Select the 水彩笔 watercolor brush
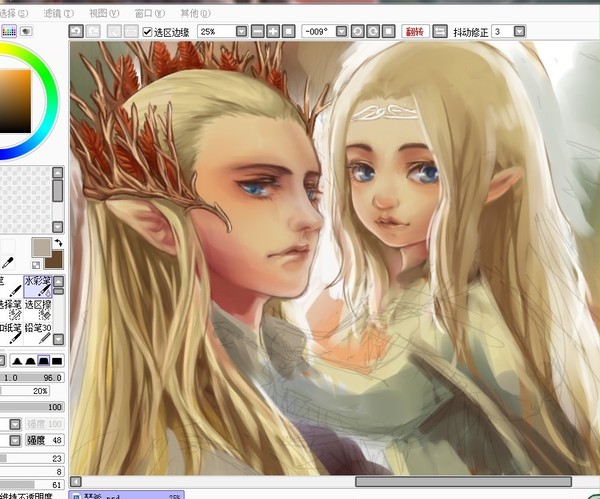This screenshot has height=499, width=600. click(x=38, y=286)
